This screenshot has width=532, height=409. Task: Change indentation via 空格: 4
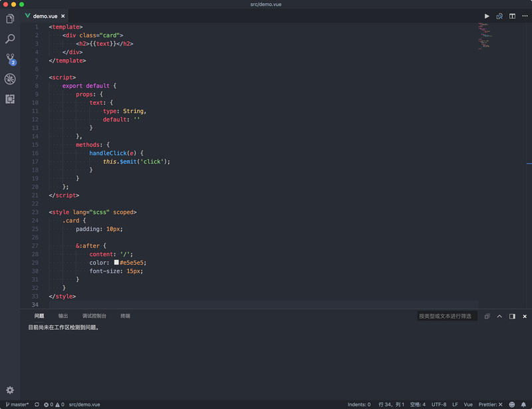tap(418, 404)
